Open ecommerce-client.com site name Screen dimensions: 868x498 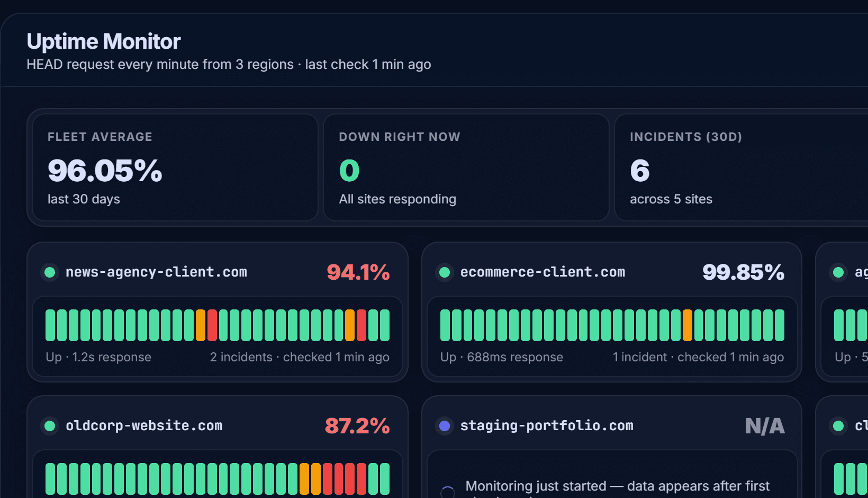pos(542,272)
